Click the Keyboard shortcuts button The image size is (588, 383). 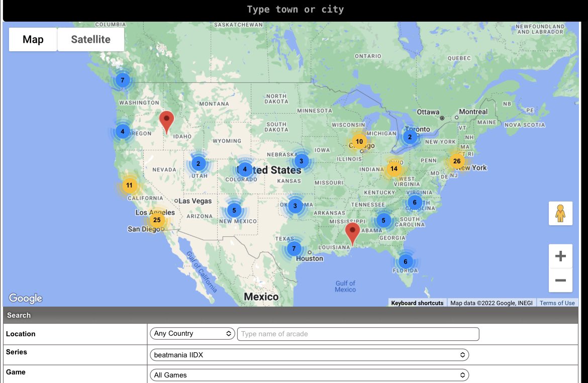click(417, 303)
